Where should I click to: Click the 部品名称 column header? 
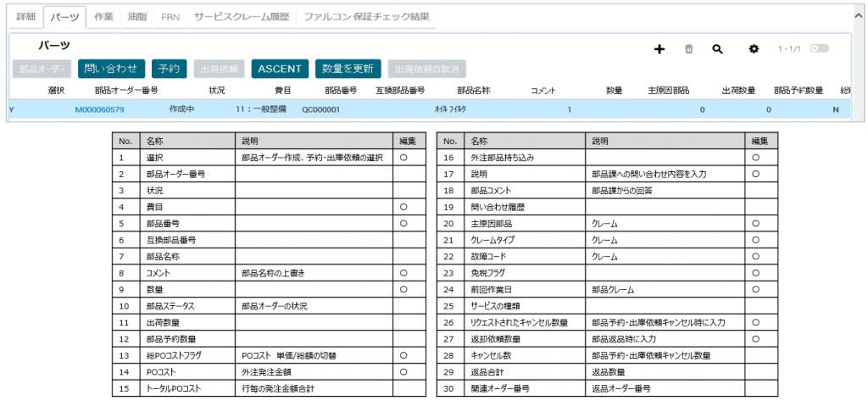[473, 90]
